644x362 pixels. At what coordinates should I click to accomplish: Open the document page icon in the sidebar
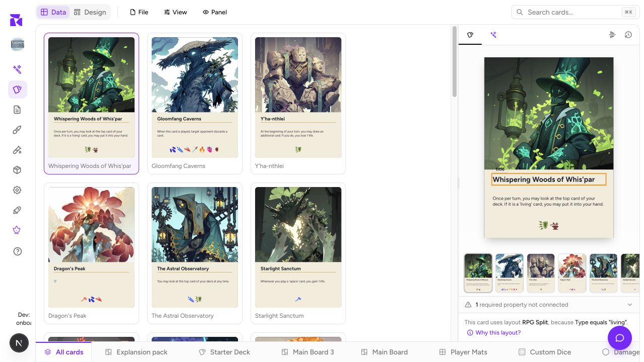pos(18,110)
